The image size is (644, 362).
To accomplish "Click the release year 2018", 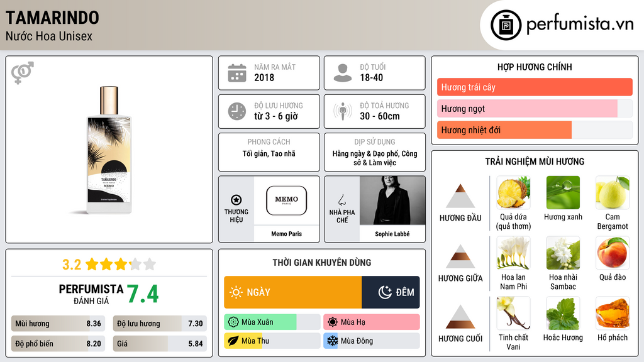I will (x=264, y=77).
